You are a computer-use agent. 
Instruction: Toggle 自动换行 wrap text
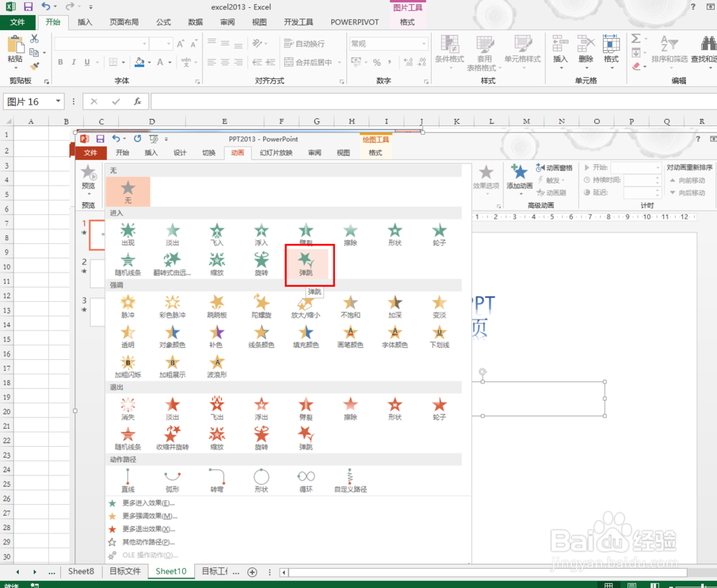click(x=305, y=44)
